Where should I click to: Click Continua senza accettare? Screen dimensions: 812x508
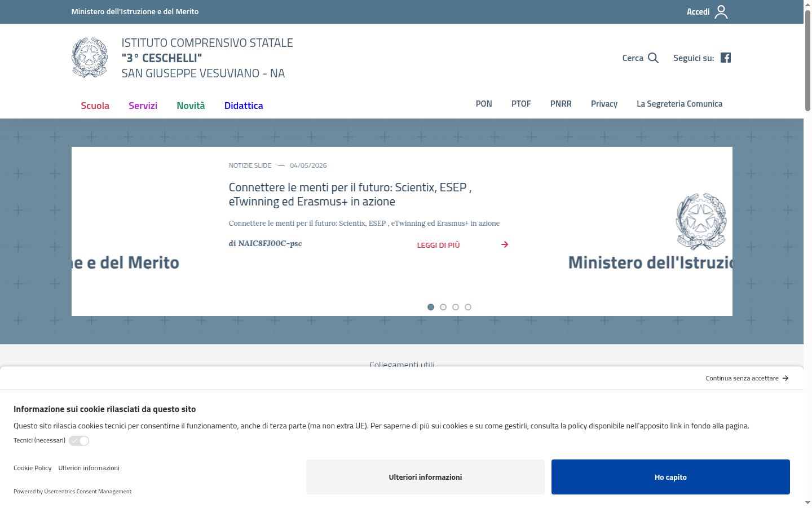coord(742,378)
